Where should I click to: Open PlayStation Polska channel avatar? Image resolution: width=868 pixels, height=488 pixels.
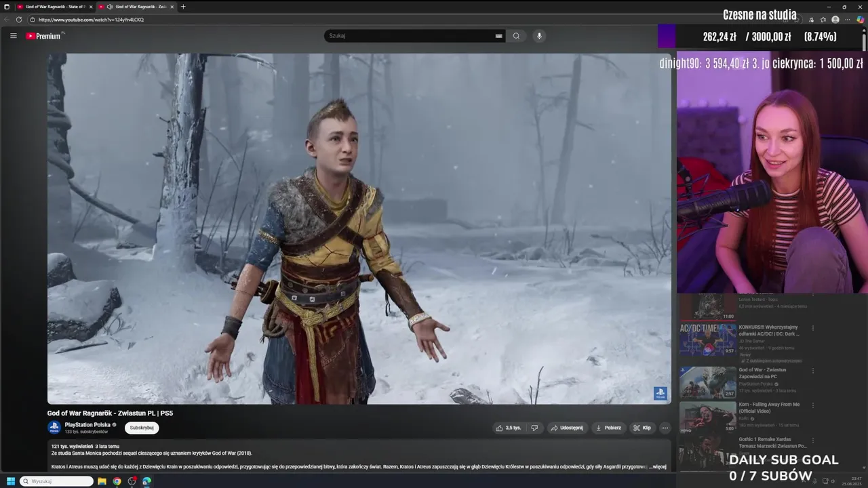point(54,428)
